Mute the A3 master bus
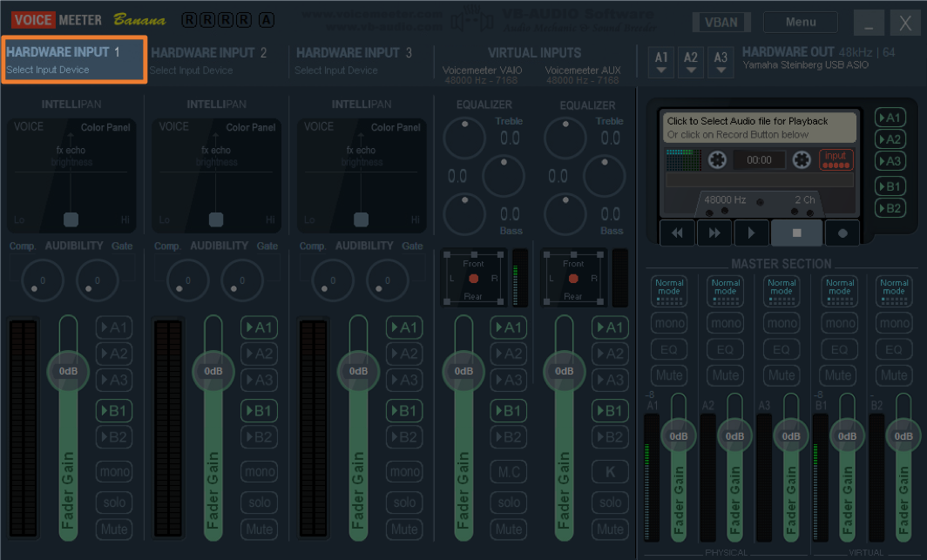The image size is (927, 560). [782, 375]
